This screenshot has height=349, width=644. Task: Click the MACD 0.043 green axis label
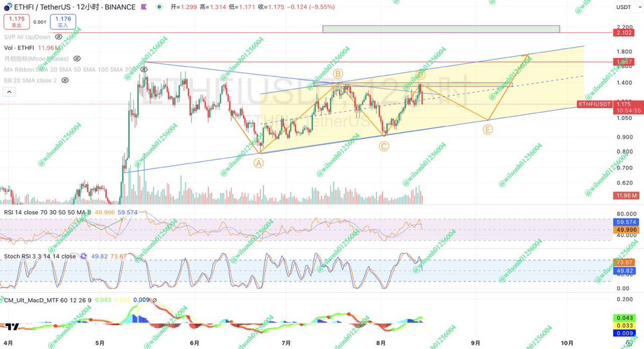(x=625, y=318)
